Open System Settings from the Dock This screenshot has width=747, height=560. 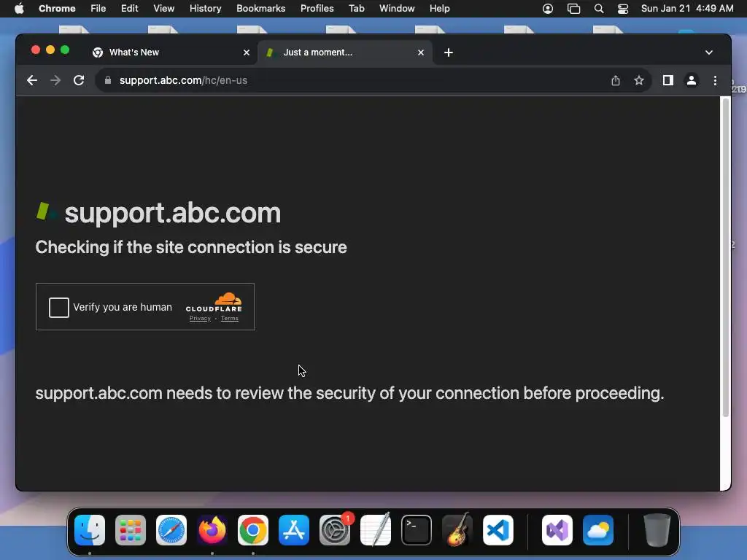point(335,530)
